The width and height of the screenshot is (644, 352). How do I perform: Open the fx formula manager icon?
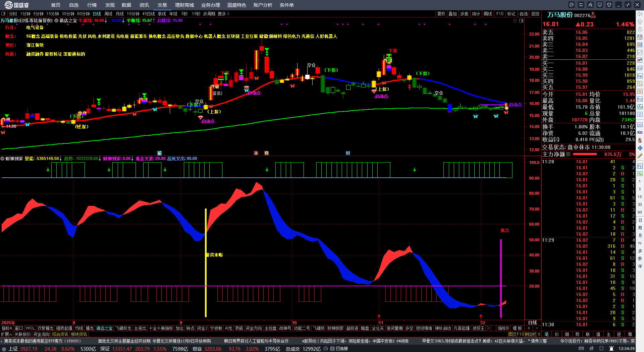pos(590,5)
